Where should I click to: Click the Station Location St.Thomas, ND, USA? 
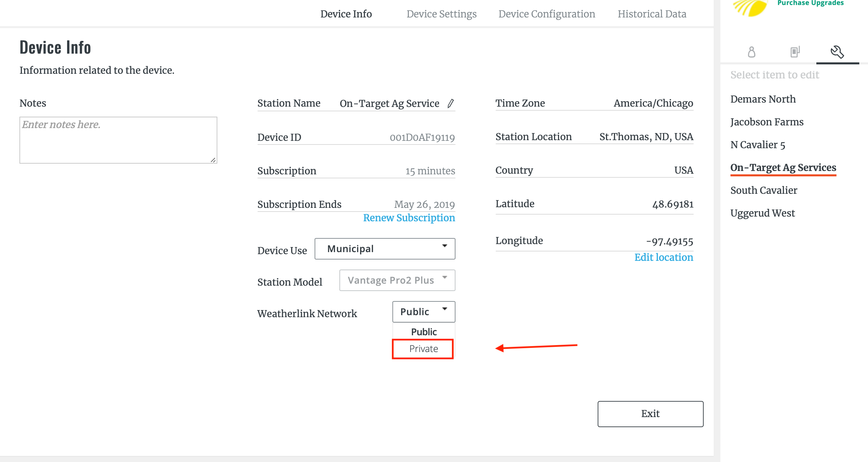646,137
